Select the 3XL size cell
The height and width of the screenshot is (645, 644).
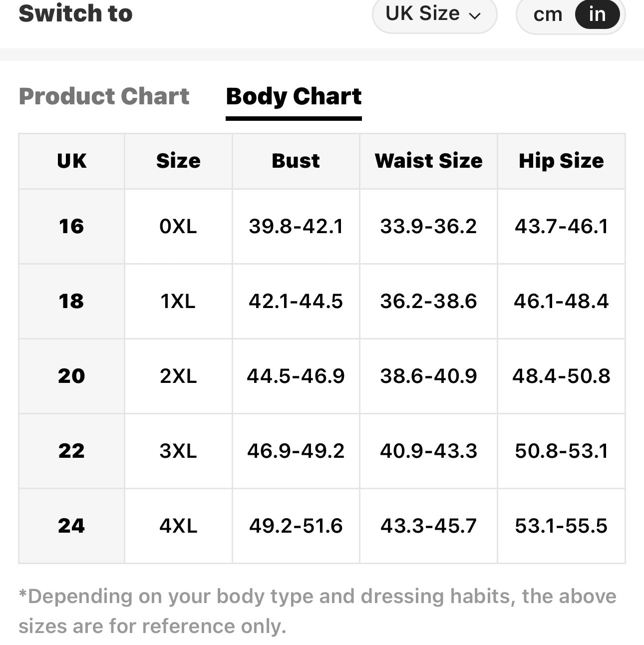pyautogui.click(x=178, y=451)
